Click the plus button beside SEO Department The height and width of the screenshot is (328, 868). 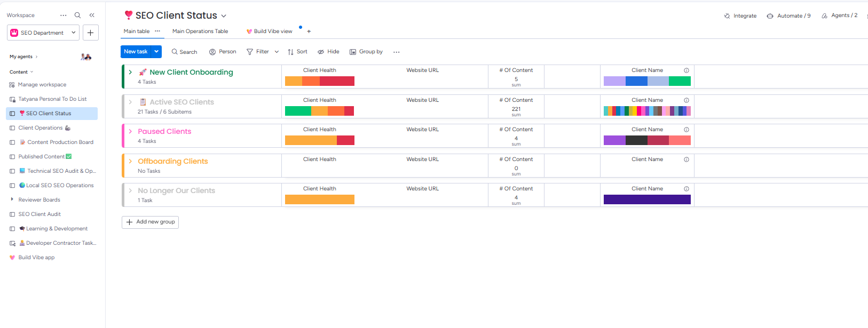pos(91,33)
